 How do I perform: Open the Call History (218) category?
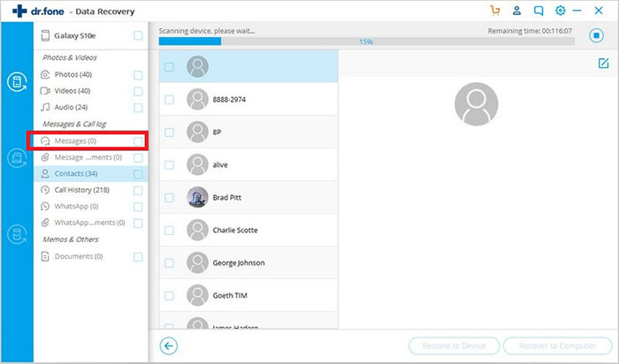(x=91, y=190)
